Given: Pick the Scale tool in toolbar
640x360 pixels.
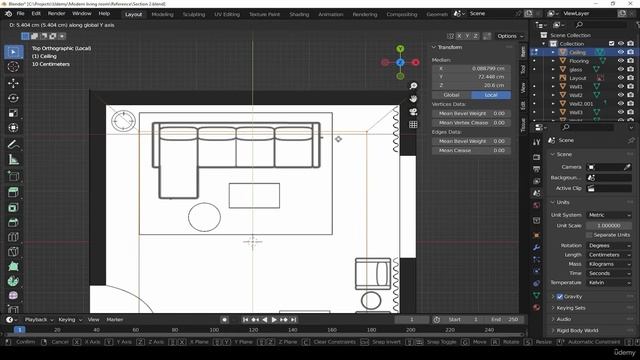Looking at the screenshot, I should (x=13, y=113).
